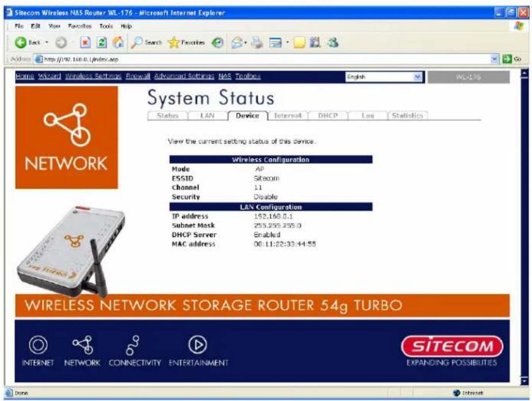The width and height of the screenshot is (532, 401).
Task: Open the Wizard link
Action: (49, 76)
